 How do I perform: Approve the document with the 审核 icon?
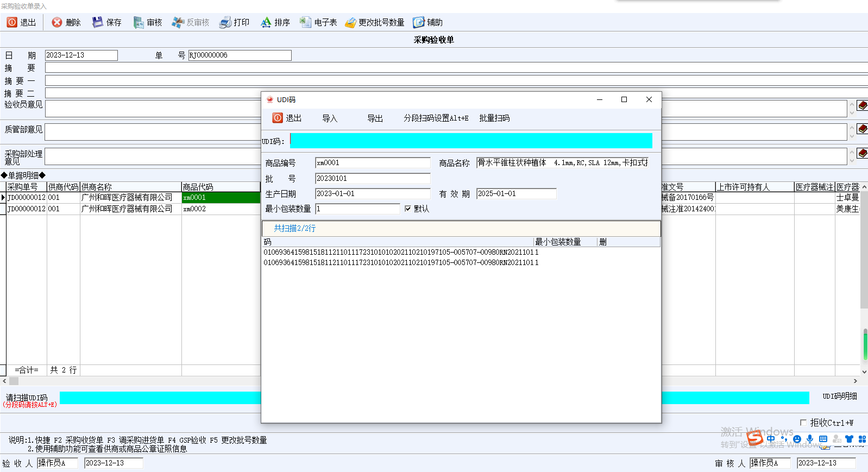coord(139,22)
